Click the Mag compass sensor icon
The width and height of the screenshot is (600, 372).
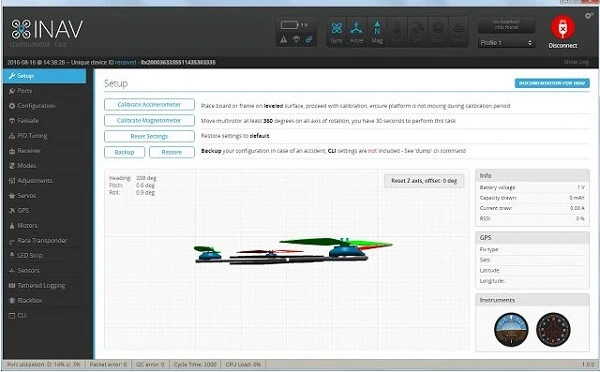[377, 31]
